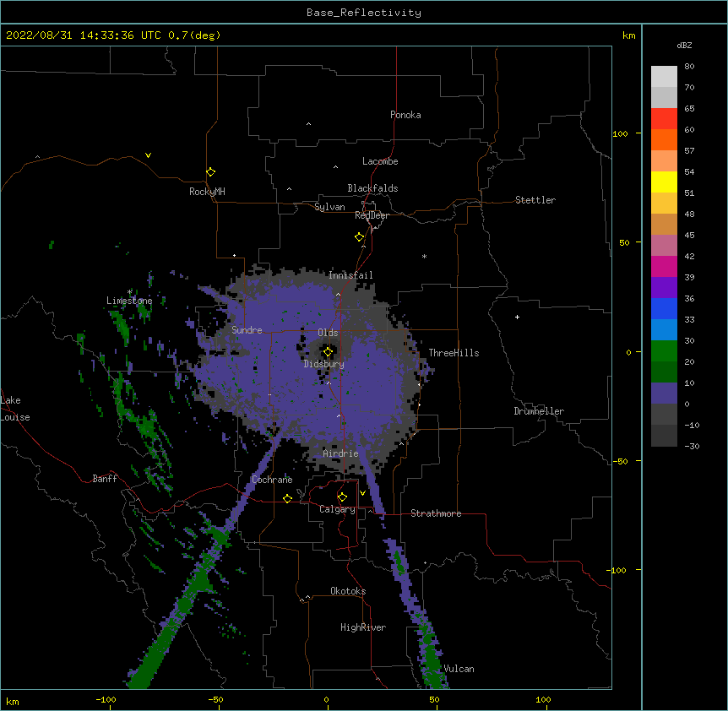
Task: Click the Base_Reflectivity title text
Action: [x=364, y=13]
